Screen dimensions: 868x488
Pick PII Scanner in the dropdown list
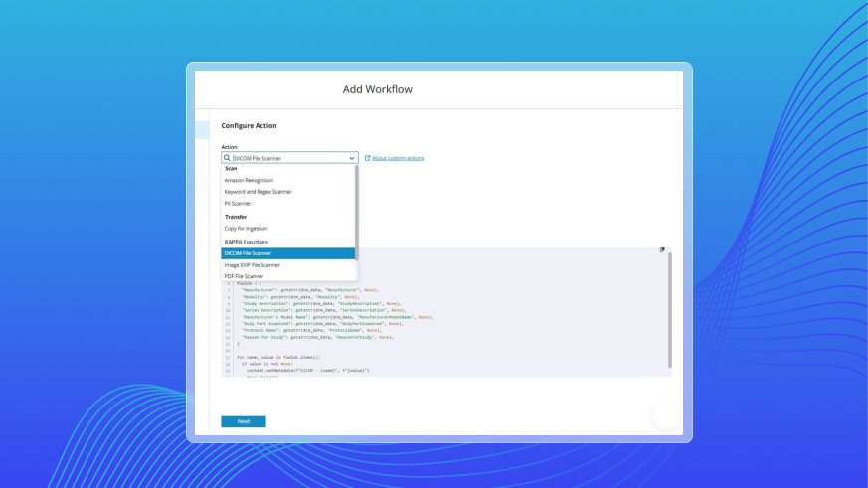click(x=237, y=203)
